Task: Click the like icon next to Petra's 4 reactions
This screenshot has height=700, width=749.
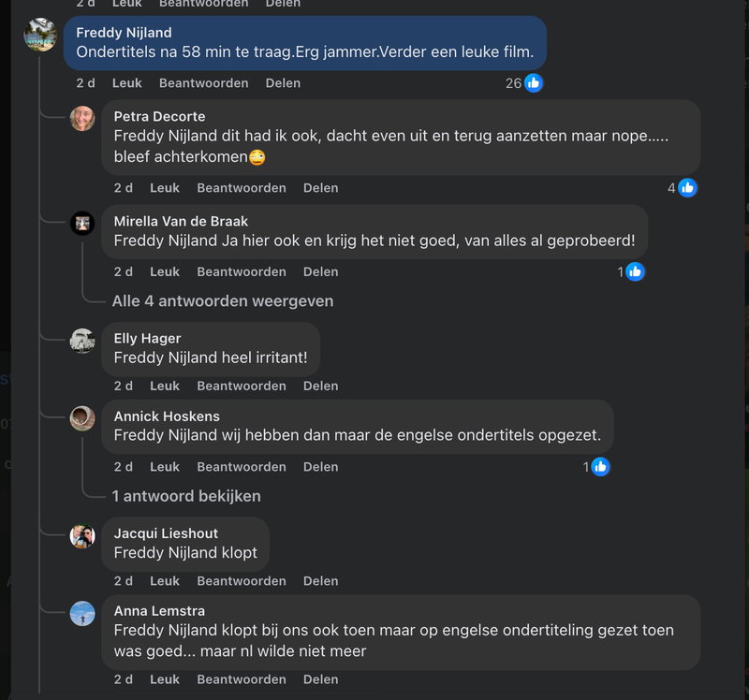Action: click(685, 187)
